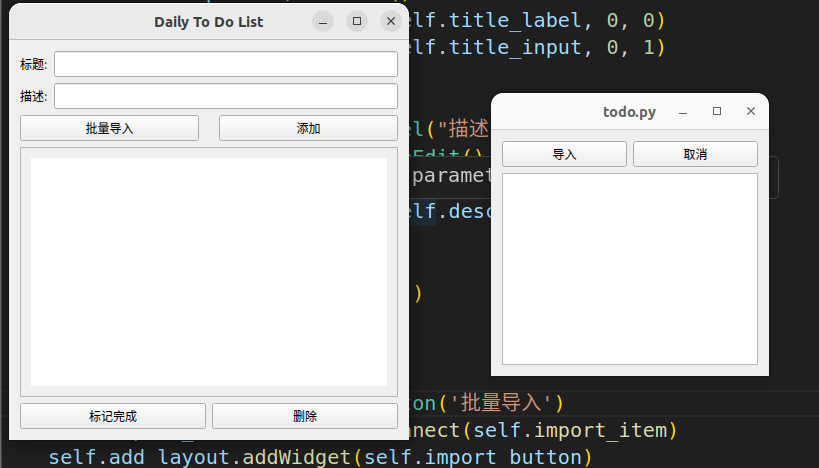The height and width of the screenshot is (468, 819).
Task: Minimize the todo.py dialog window
Action: (683, 112)
